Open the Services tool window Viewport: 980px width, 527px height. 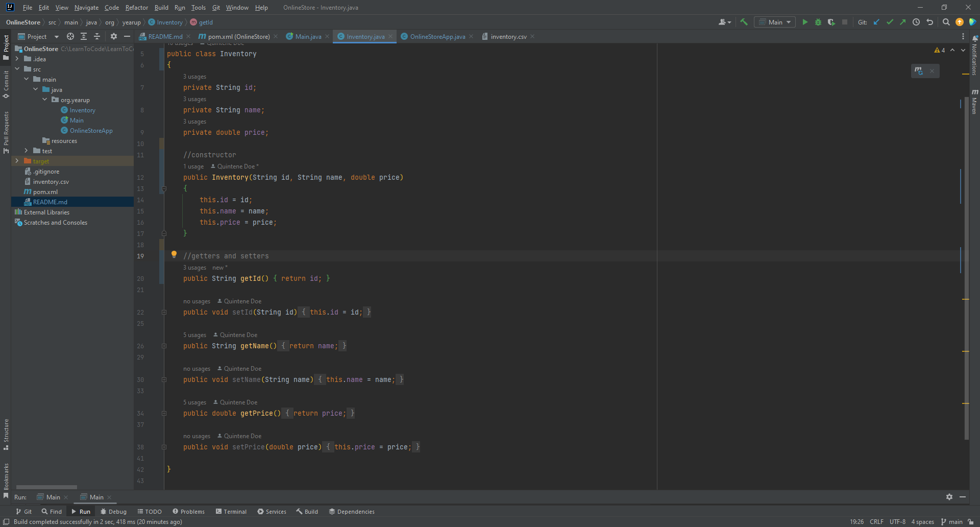[x=272, y=511]
